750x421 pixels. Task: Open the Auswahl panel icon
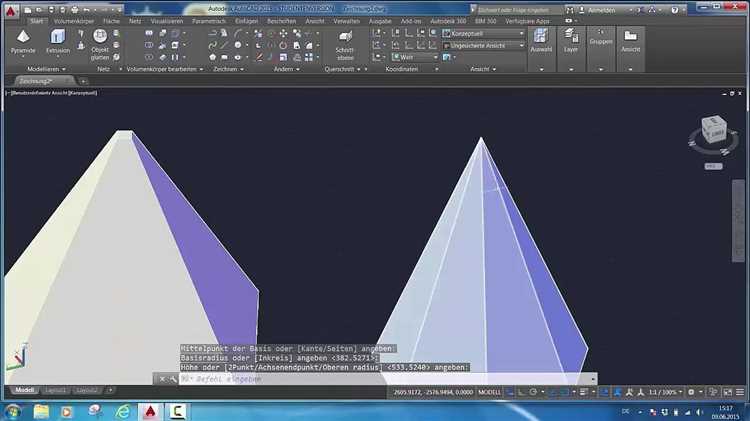tap(541, 36)
